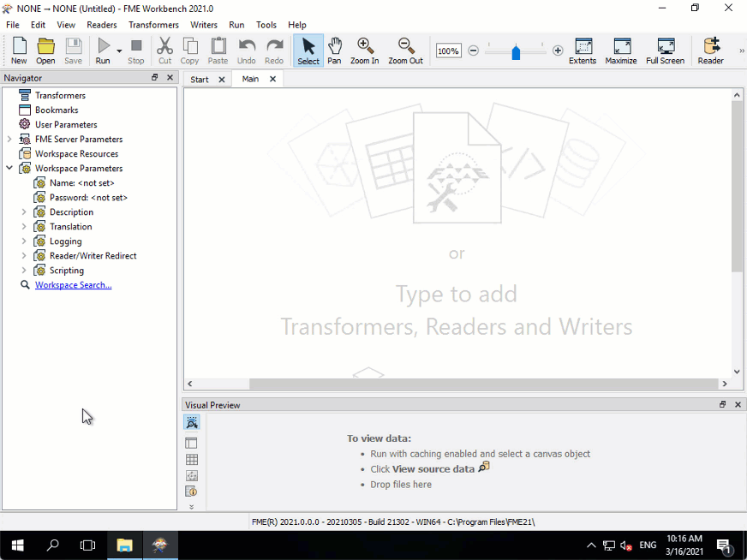Screen dimensions: 747x560
Task: Click the Zoom In magnifier icon
Action: pyautogui.click(x=364, y=51)
